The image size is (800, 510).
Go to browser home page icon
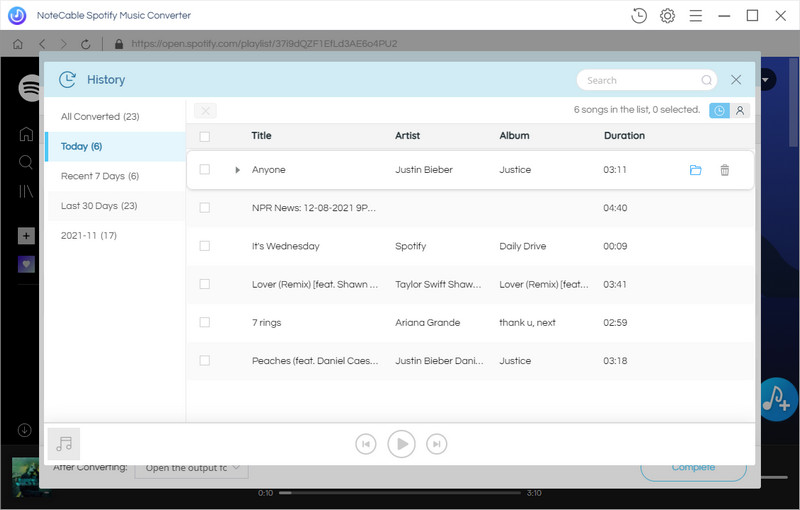(18, 44)
